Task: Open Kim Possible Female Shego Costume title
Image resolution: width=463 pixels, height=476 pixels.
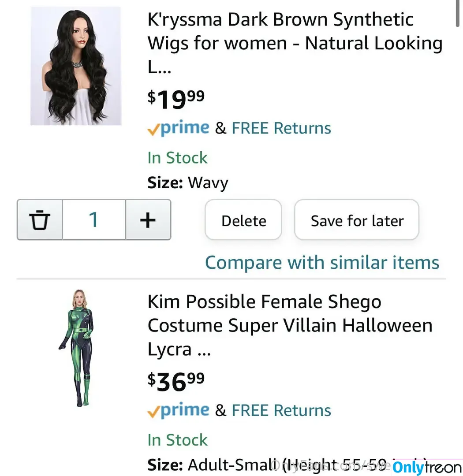Action: tap(290, 325)
